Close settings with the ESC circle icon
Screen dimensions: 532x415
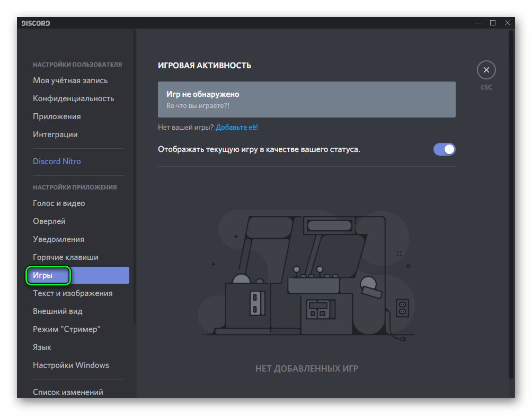click(x=486, y=70)
